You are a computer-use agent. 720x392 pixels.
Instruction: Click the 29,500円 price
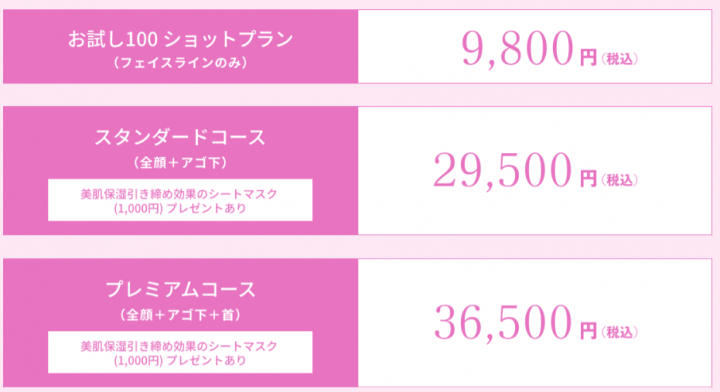[x=515, y=170]
